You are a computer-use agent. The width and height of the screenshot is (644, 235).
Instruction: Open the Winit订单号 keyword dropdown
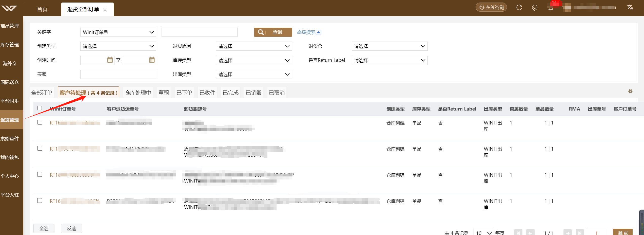coord(118,32)
